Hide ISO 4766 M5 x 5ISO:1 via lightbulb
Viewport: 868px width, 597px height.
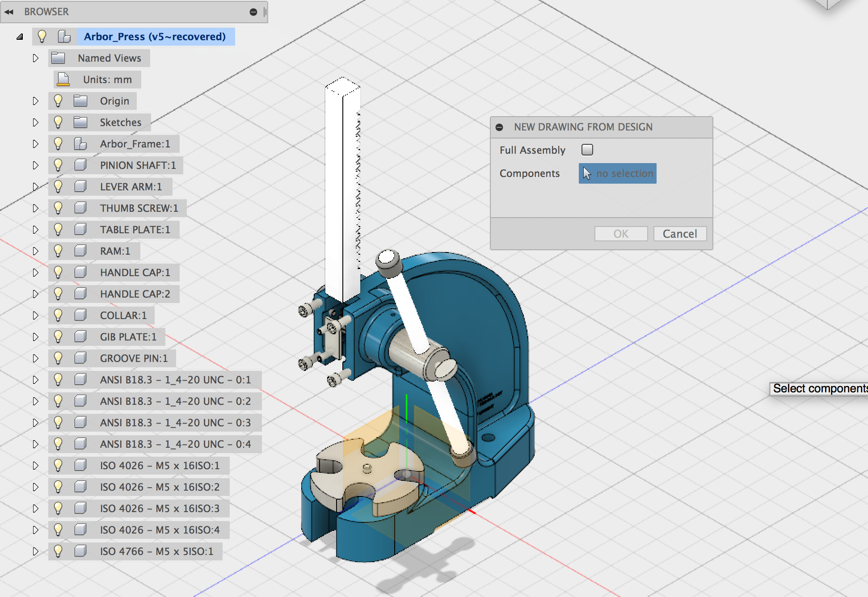coord(58,551)
